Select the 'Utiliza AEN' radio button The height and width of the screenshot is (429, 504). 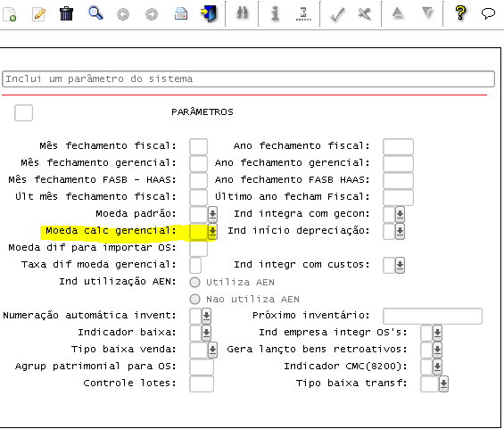[x=194, y=282]
